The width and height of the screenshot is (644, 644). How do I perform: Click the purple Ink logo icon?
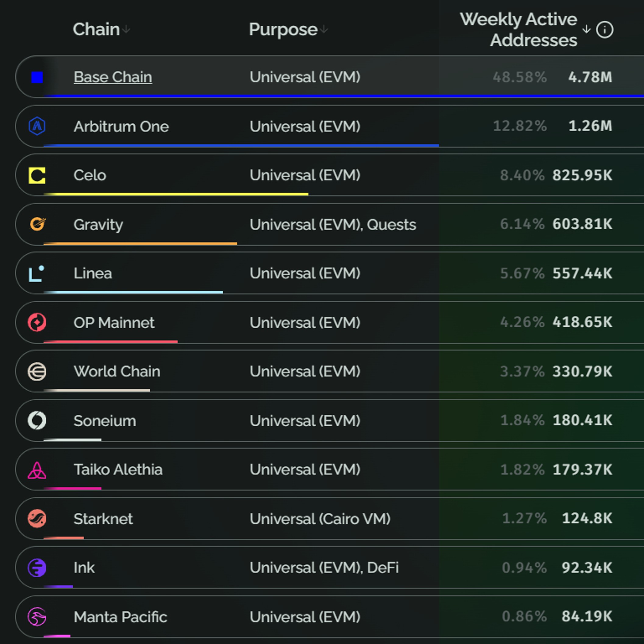(37, 568)
